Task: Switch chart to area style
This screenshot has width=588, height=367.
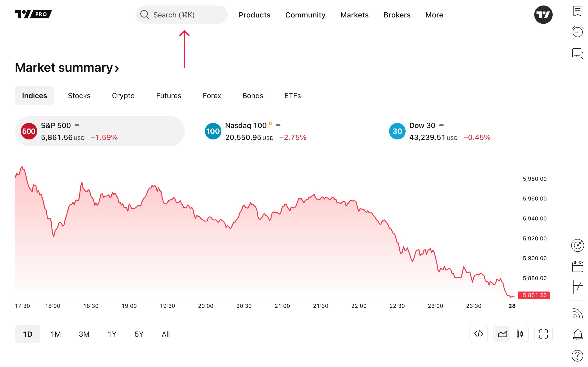Action: click(x=502, y=334)
